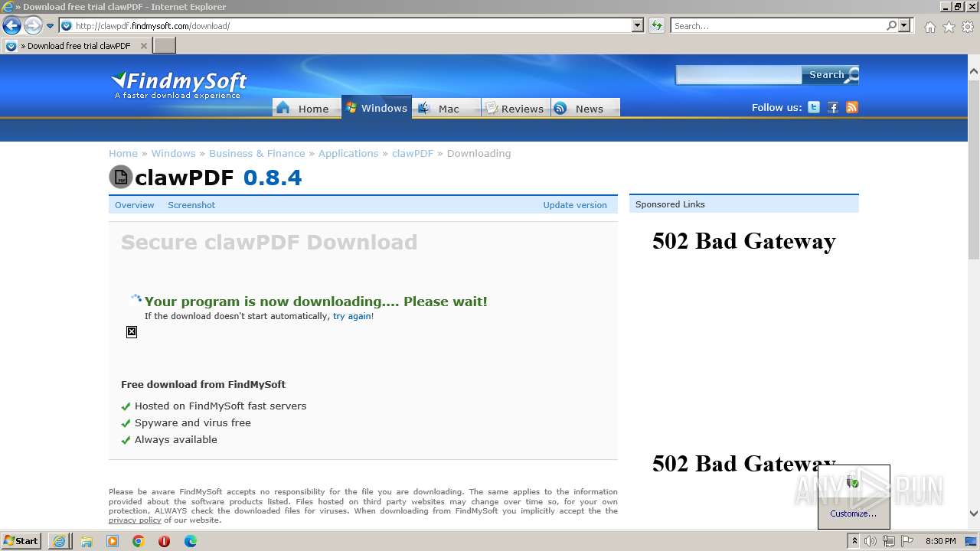Launch Edge from the taskbar
980x551 pixels.
pyautogui.click(x=190, y=541)
